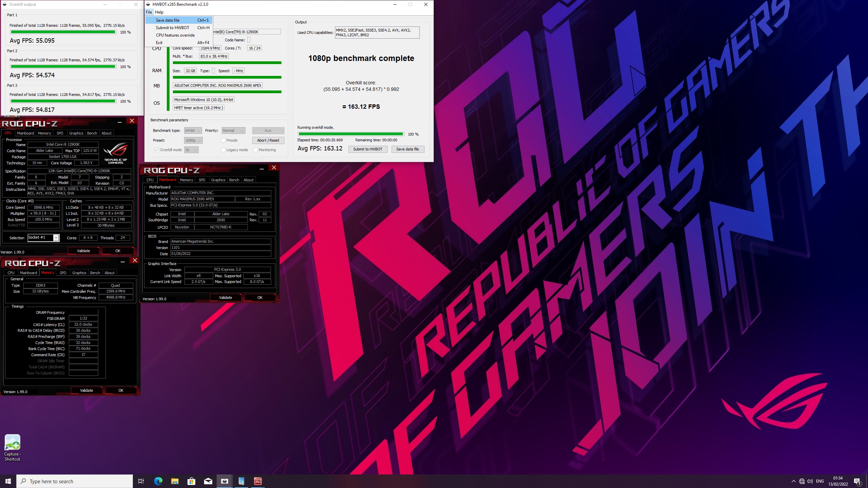Switch to Memory tab in CPU-Z CPU window
Screen dimensions: 868x488
[x=44, y=133]
